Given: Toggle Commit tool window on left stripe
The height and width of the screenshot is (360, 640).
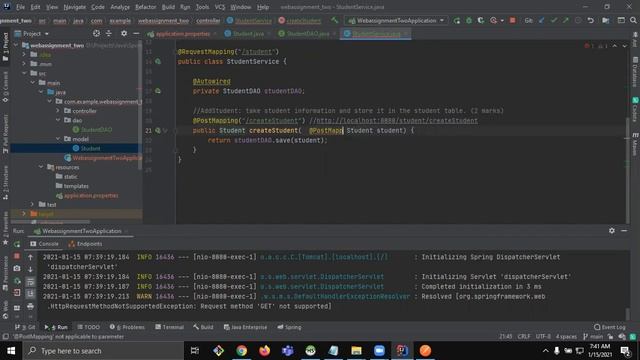Looking at the screenshot, I should [5, 87].
